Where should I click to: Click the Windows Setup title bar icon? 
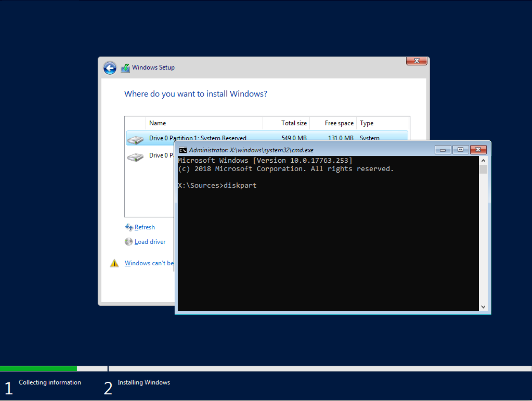tap(125, 68)
